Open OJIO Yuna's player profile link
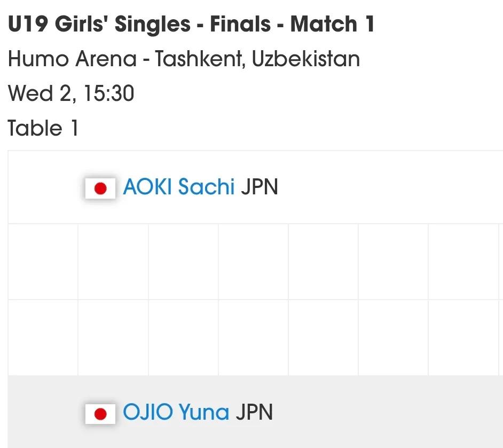The image size is (503, 448). tap(176, 412)
